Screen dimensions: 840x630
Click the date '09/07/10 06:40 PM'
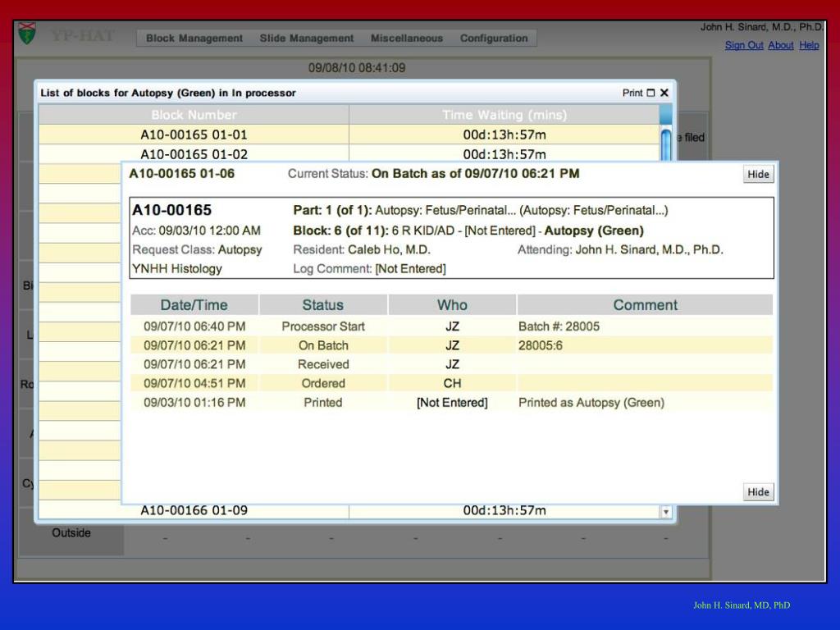(x=194, y=326)
